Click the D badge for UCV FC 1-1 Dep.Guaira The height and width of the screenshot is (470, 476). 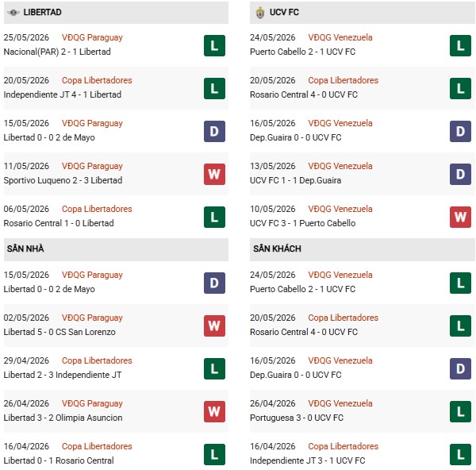(x=460, y=174)
